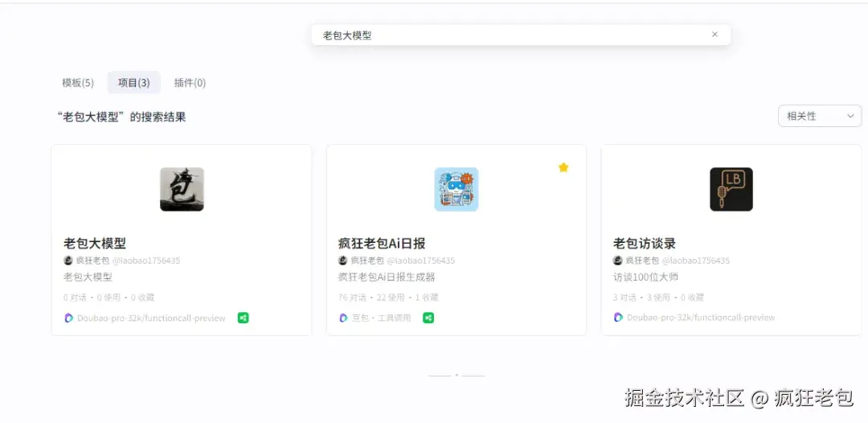Click the 疯狂老包Ai日报生成器 description

coord(387,277)
